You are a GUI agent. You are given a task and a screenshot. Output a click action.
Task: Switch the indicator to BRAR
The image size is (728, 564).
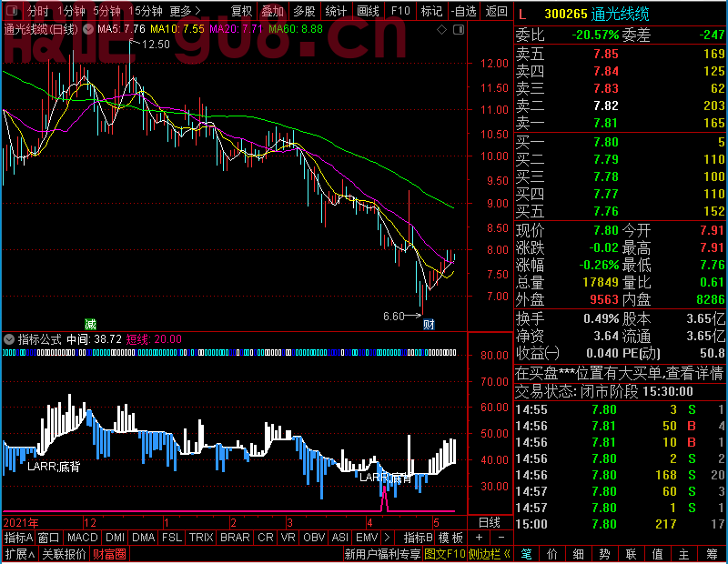click(x=235, y=538)
